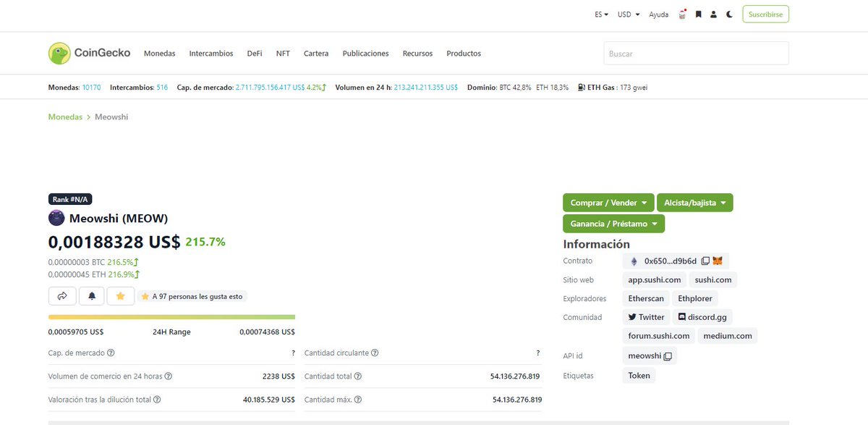This screenshot has width=868, height=425.
Task: Click the Token tag
Action: click(x=639, y=376)
